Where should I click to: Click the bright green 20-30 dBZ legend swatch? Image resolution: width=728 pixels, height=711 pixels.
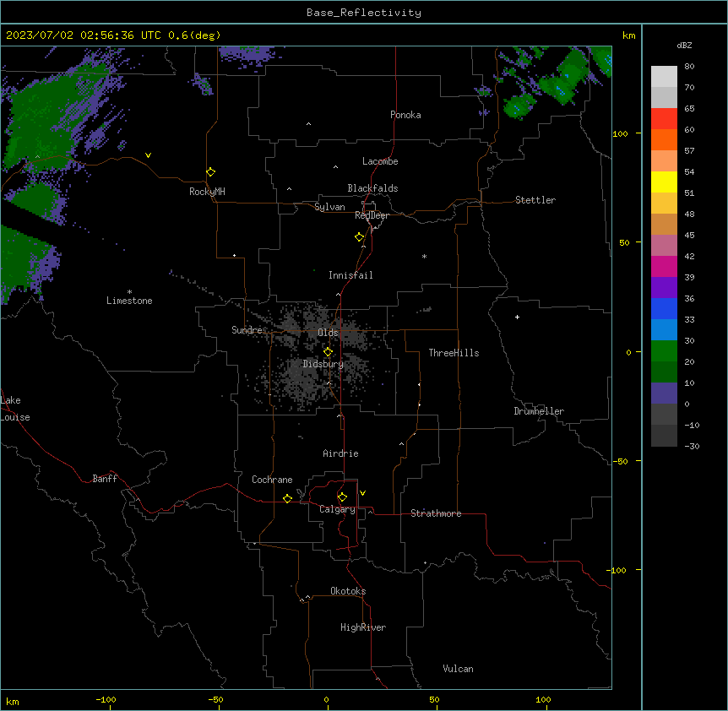(x=664, y=351)
